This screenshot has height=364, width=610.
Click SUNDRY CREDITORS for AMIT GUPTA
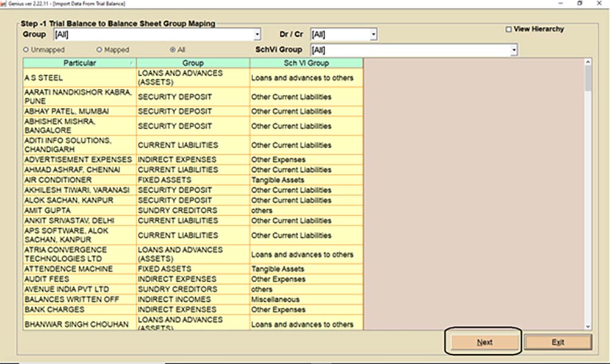point(193,210)
